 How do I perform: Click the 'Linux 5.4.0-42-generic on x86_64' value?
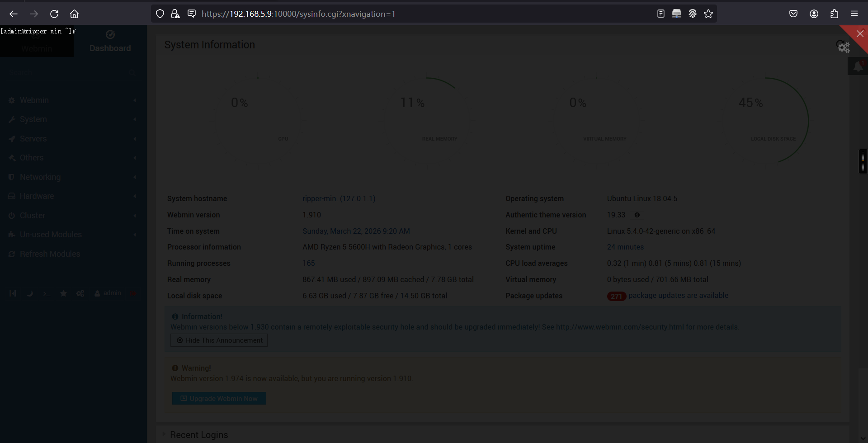pos(661,231)
